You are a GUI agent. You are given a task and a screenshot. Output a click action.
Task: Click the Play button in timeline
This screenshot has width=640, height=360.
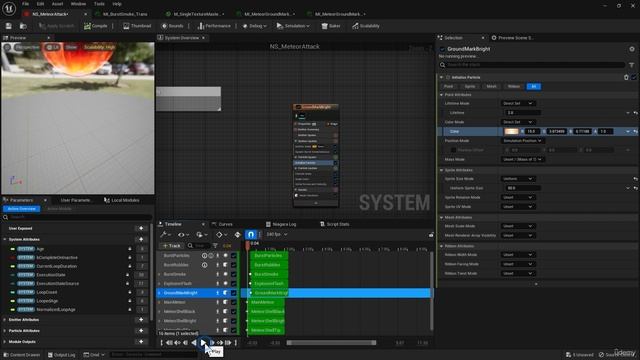click(x=203, y=342)
